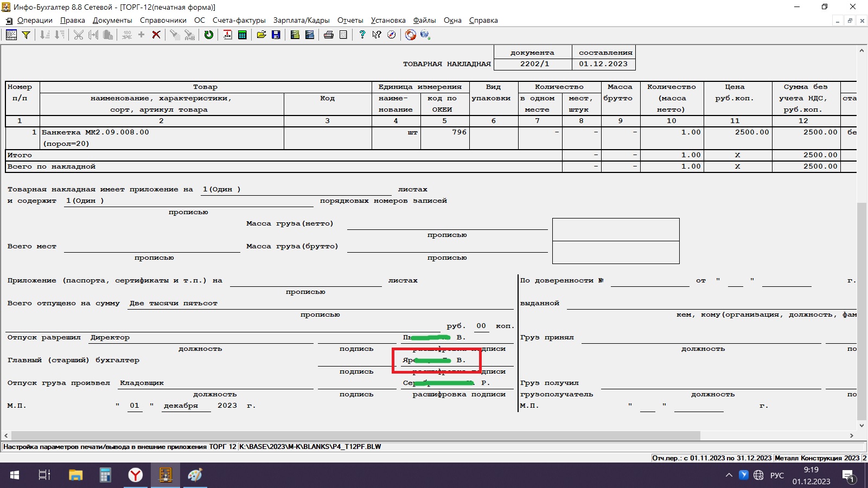Click the second sort arrow icon
The width and height of the screenshot is (868, 488).
click(60, 35)
